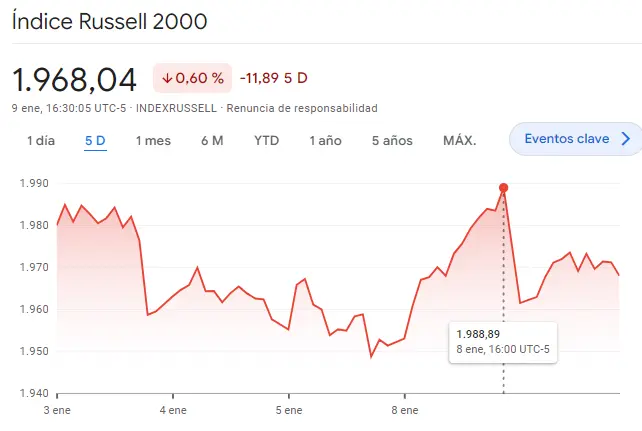Switch chart to 1 mes range
The width and height of the screenshot is (642, 431).
pyautogui.click(x=153, y=140)
